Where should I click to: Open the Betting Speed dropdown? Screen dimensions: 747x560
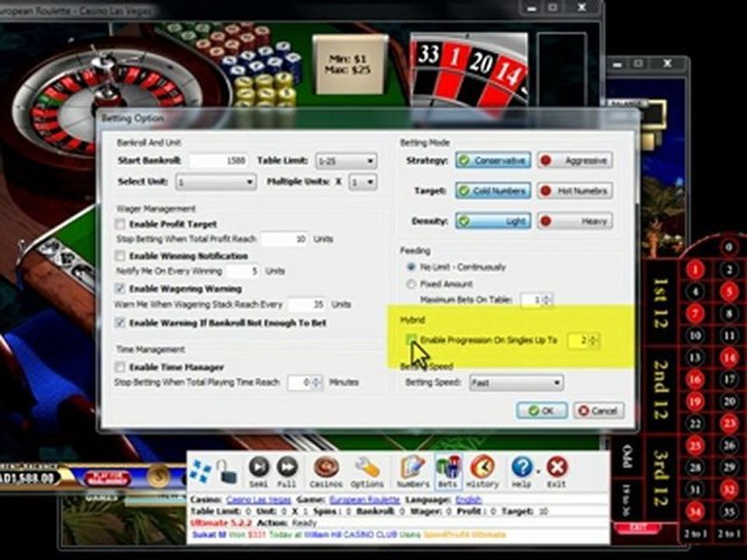(517, 383)
